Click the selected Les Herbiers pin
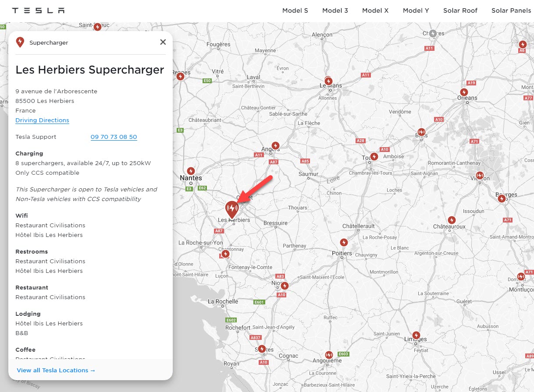Screen dimensions: 534x392 click(231, 208)
